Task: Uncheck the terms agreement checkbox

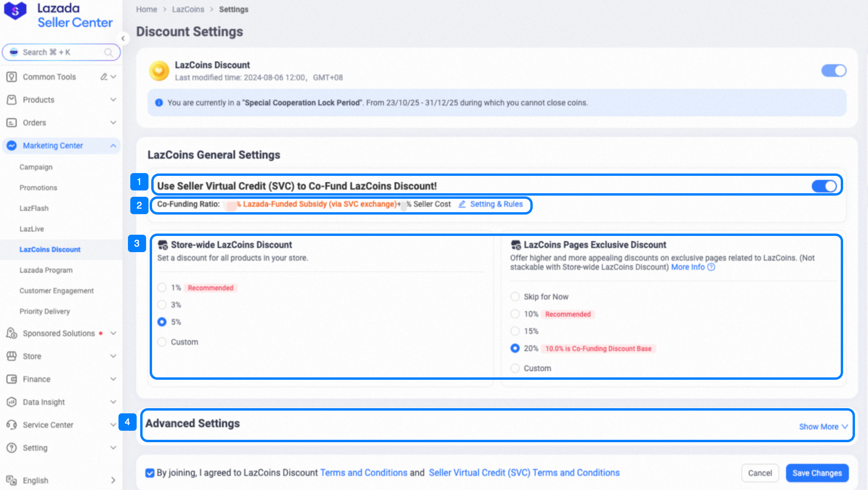Action: tap(150, 473)
